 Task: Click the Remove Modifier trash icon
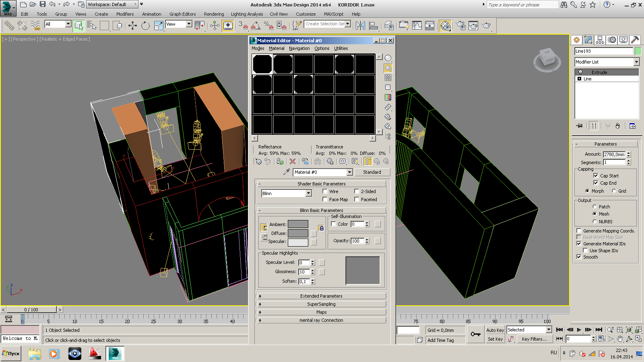pyautogui.click(x=618, y=126)
